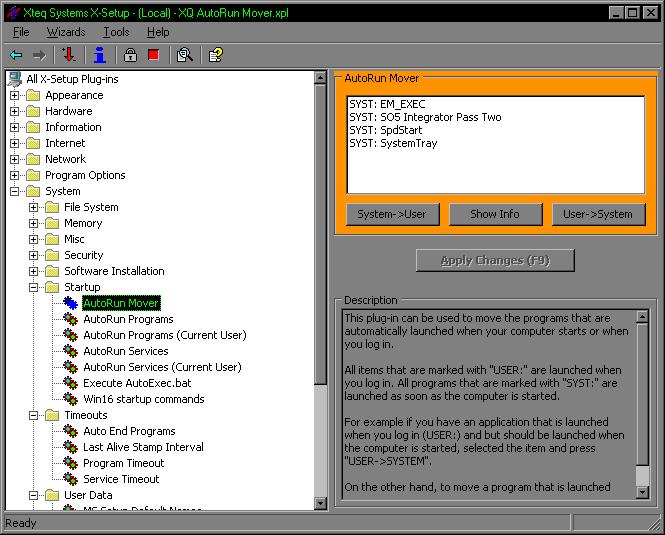Select the AutoRun Programs tree item
Viewport: 665px width, 535px height.
point(128,319)
